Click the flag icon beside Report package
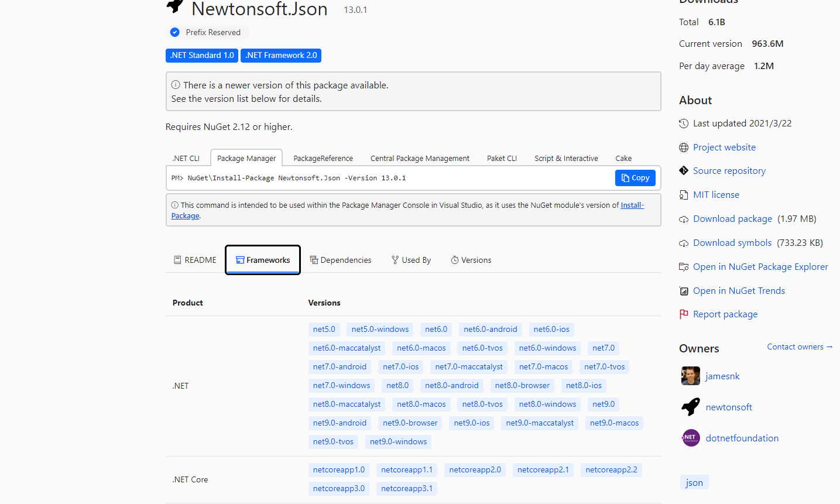 coord(684,314)
